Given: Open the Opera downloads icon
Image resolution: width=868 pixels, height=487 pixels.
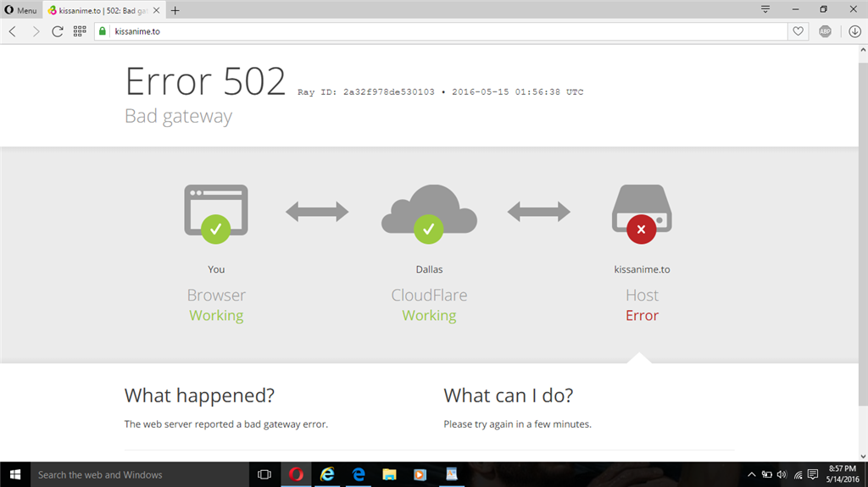Looking at the screenshot, I should (854, 31).
